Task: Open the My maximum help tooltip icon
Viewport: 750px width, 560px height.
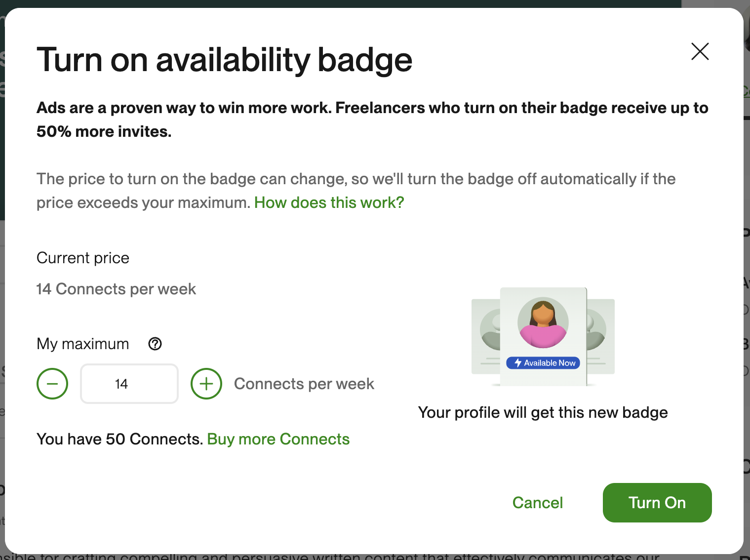Action: [155, 344]
